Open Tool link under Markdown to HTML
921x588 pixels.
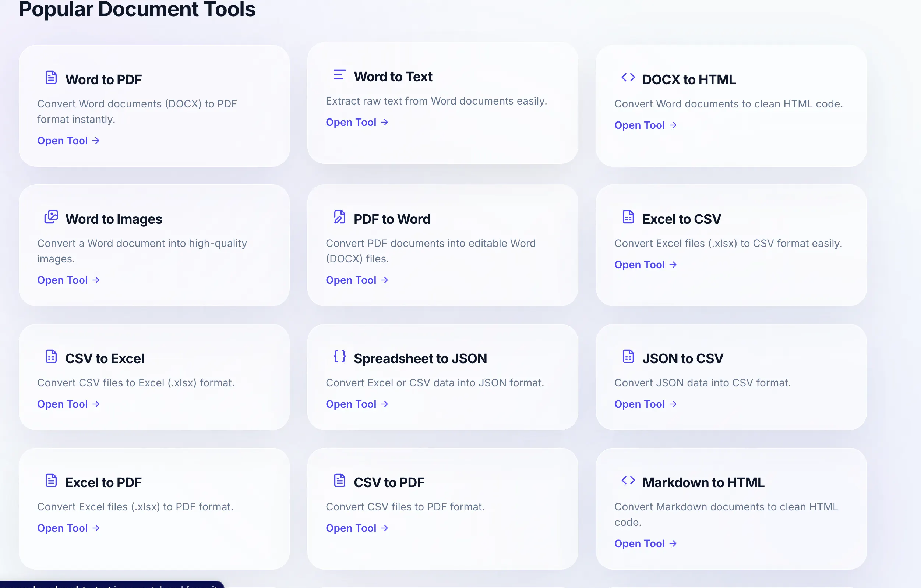click(x=646, y=543)
